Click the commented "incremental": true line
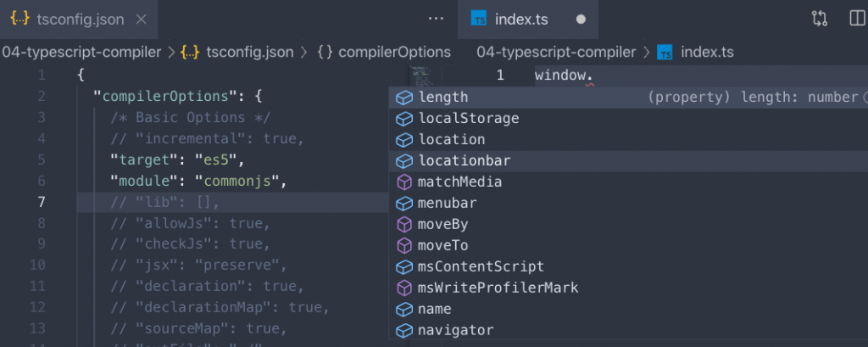The height and width of the screenshot is (347, 868). [x=208, y=138]
